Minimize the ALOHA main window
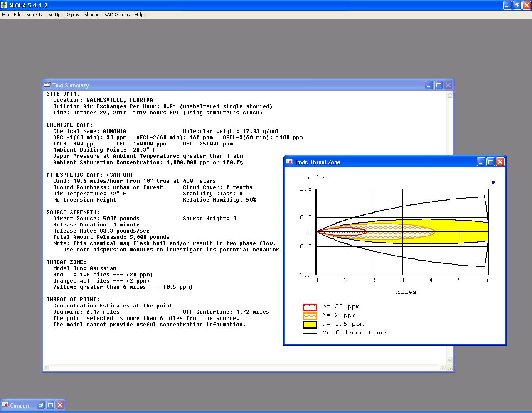Screen dimensions: 532x413 [x=507, y=5]
